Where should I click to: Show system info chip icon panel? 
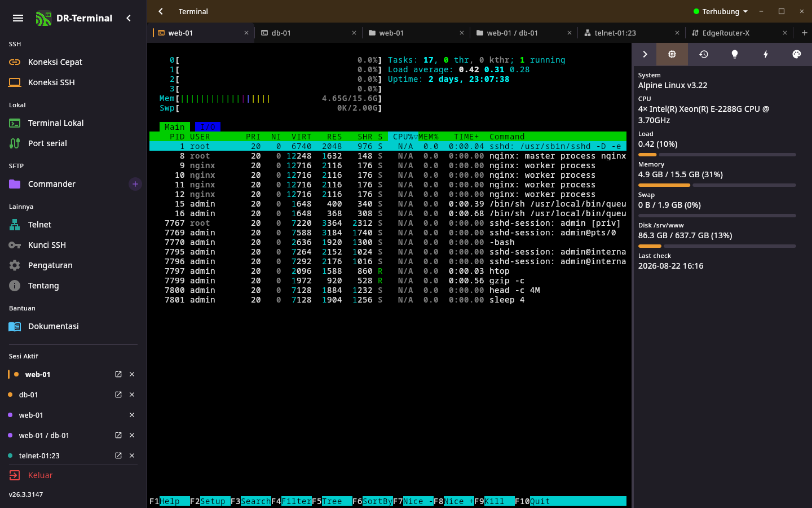point(672,54)
